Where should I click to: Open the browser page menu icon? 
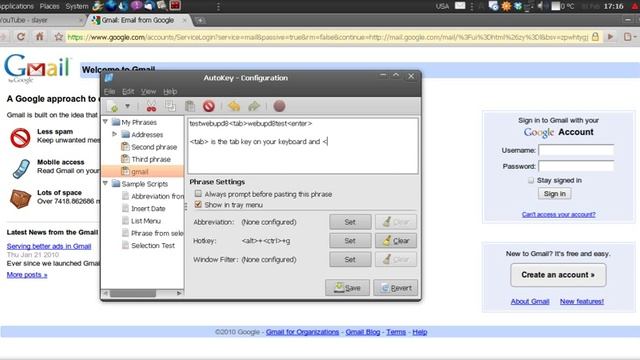tap(629, 37)
